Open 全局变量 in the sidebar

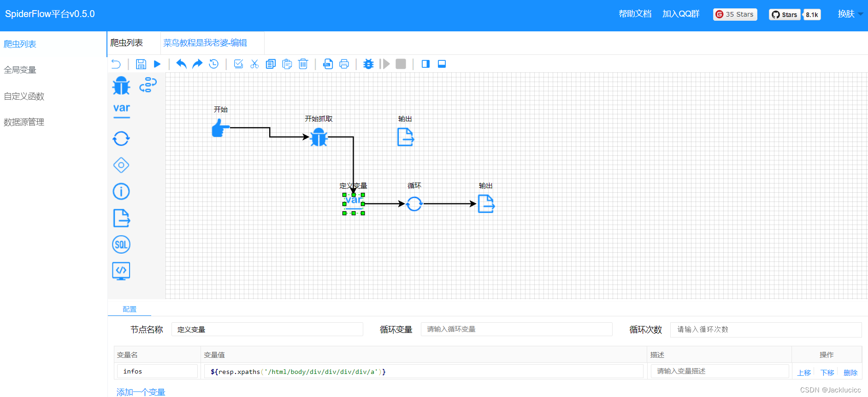(x=20, y=70)
